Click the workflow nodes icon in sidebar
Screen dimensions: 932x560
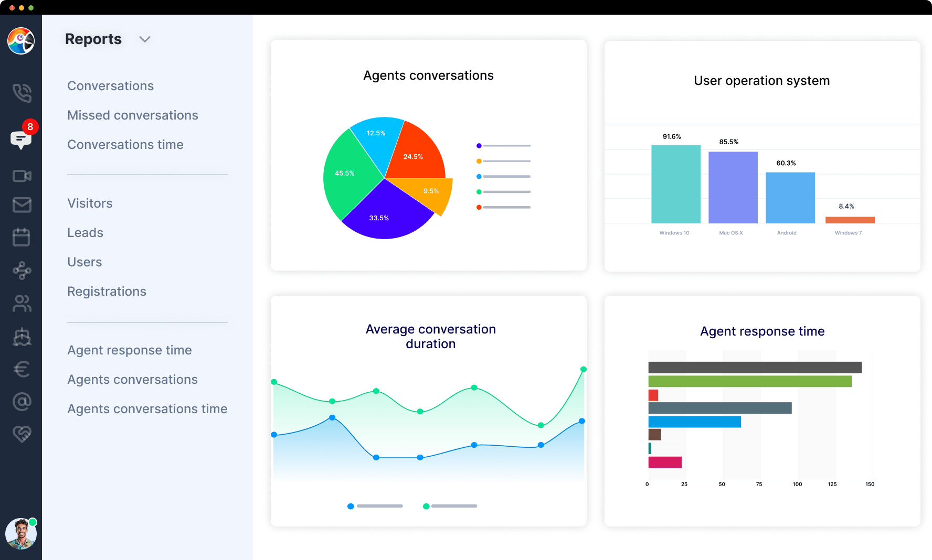(22, 270)
